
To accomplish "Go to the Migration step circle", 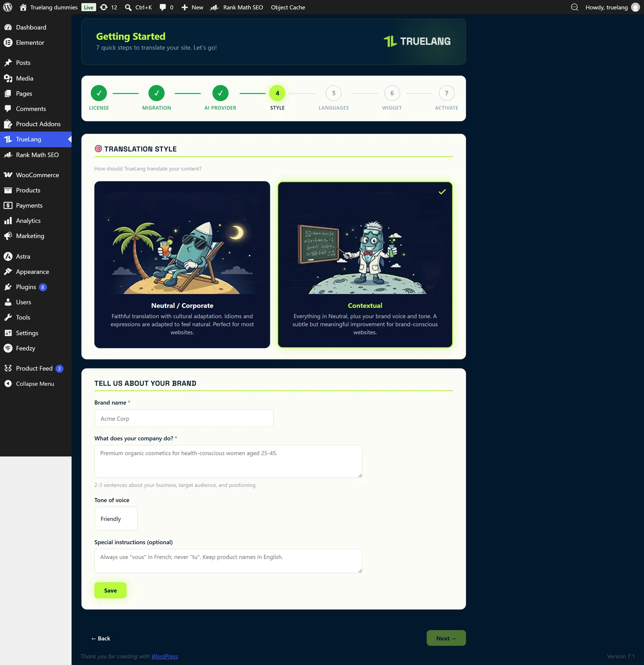I will point(157,93).
